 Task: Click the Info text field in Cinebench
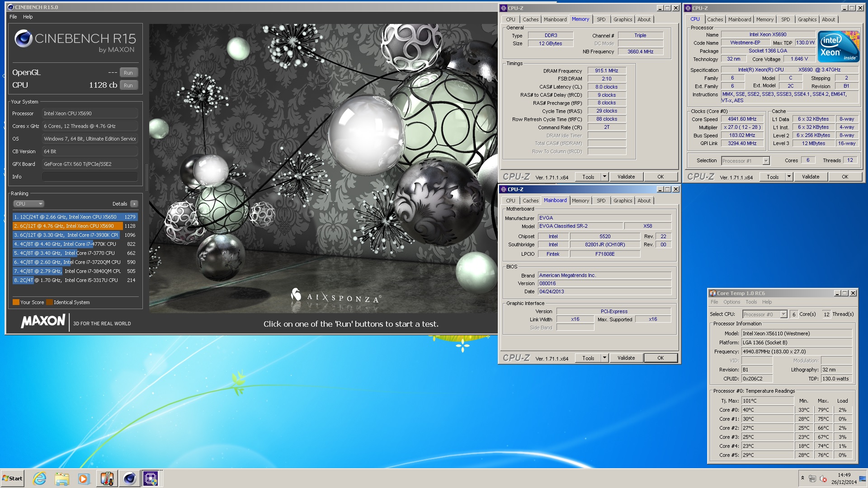pyautogui.click(x=90, y=177)
